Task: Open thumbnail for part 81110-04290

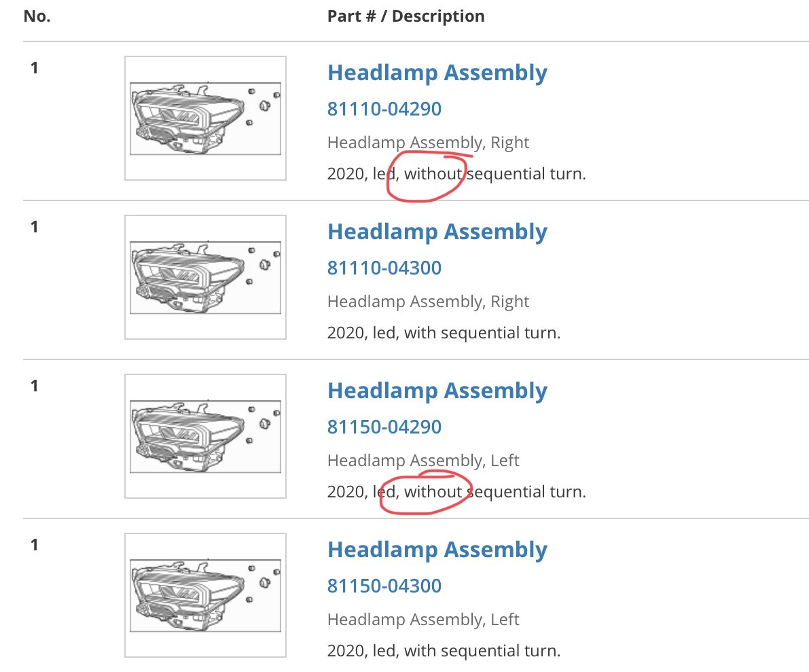Action: [205, 118]
